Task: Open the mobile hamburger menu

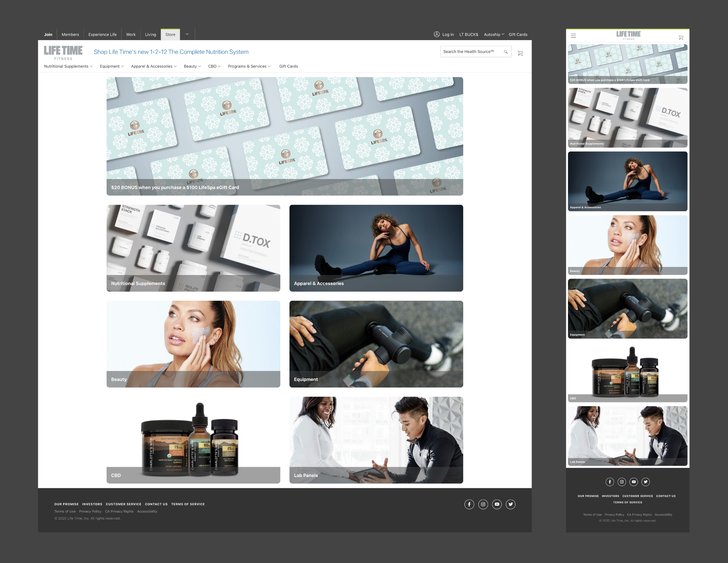Action: (573, 36)
